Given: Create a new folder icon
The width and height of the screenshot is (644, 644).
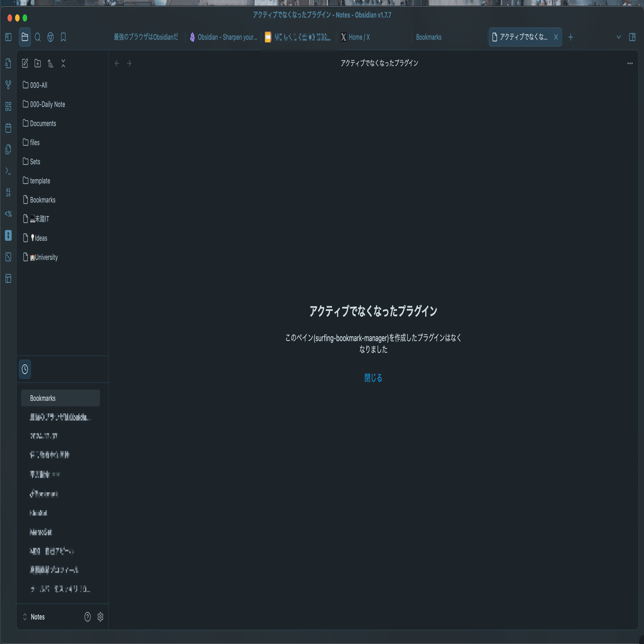Looking at the screenshot, I should point(38,63).
